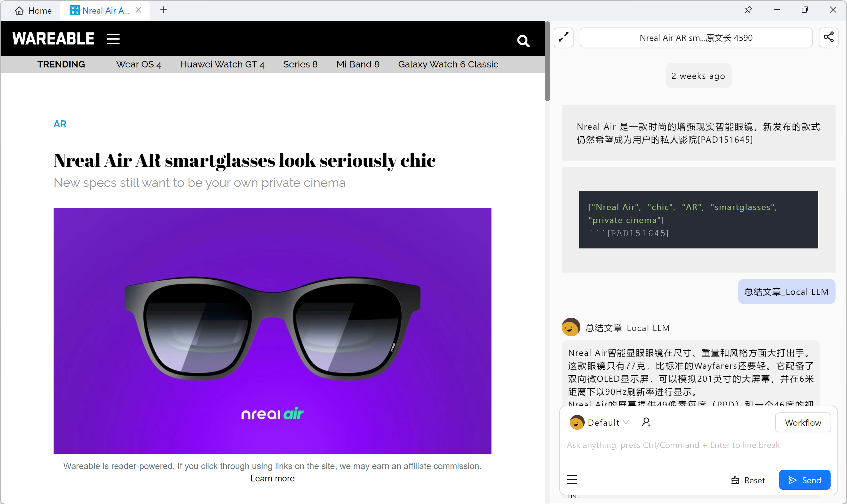Click the AR category link
Viewport: 847px width, 504px height.
tap(60, 124)
